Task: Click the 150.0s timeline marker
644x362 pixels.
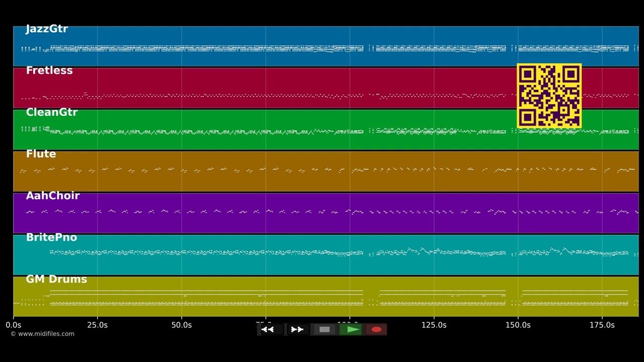Action: pyautogui.click(x=518, y=325)
